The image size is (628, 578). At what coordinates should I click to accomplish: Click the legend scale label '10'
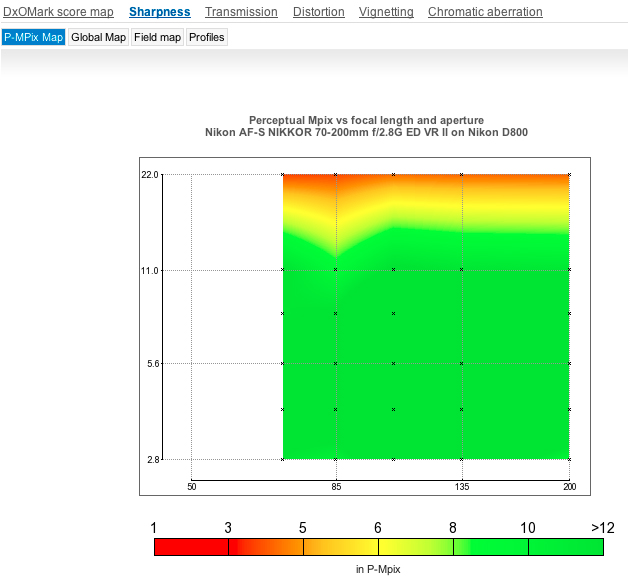point(528,528)
